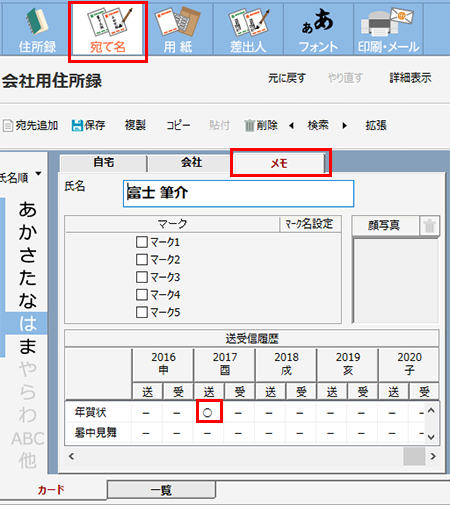Click the 保存 save floppy icon
The width and height of the screenshot is (450, 505).
pyautogui.click(x=88, y=126)
